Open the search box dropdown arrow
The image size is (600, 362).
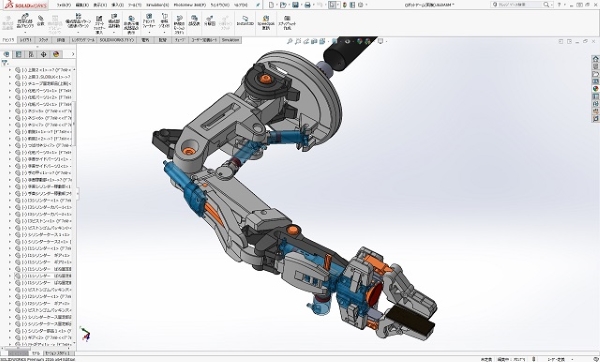click(x=552, y=5)
